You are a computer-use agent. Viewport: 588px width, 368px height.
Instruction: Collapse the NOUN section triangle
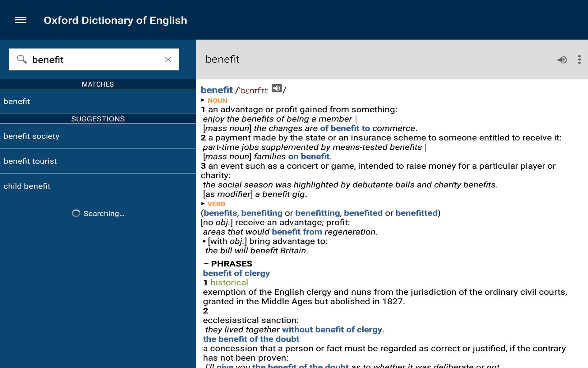[x=203, y=100]
